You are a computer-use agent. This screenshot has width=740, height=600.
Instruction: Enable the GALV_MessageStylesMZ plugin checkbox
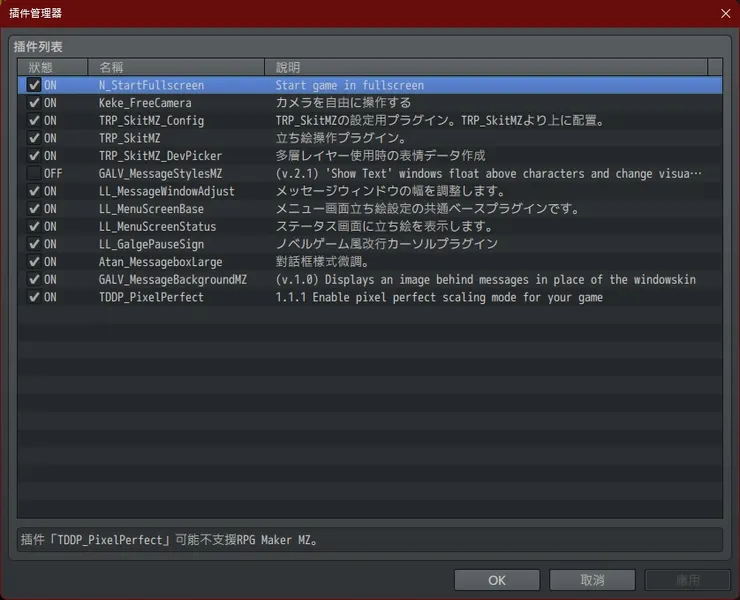pos(34,173)
